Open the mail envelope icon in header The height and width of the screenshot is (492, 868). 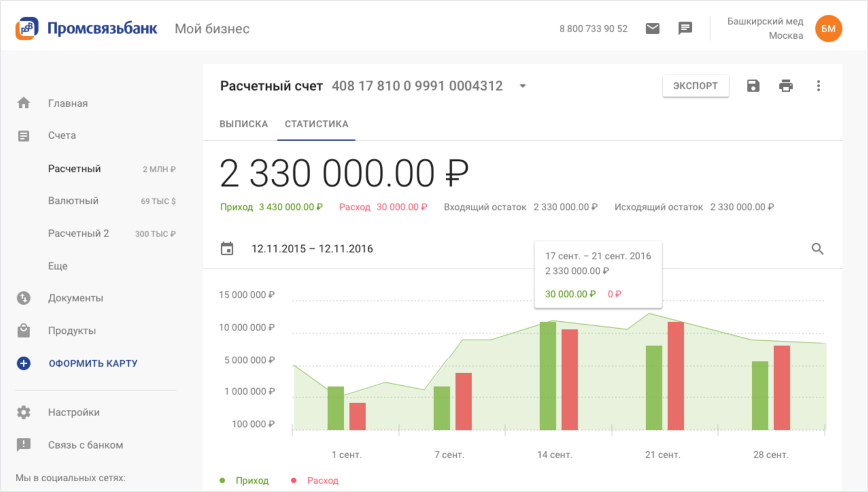tap(652, 29)
